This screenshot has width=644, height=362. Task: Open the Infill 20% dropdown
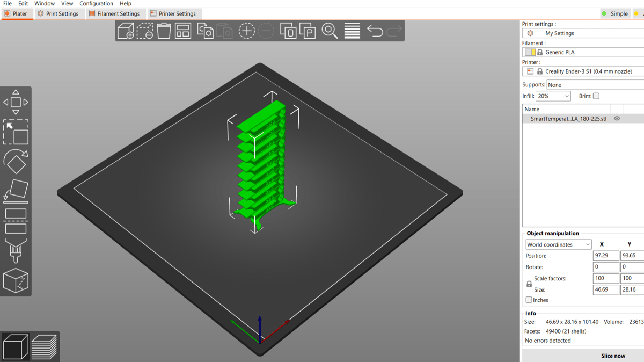pos(553,96)
